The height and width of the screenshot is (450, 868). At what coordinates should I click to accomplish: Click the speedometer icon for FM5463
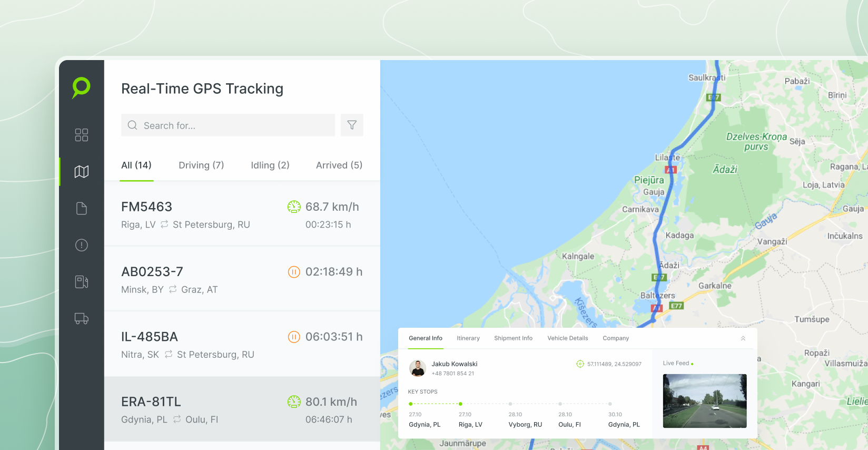tap(294, 207)
